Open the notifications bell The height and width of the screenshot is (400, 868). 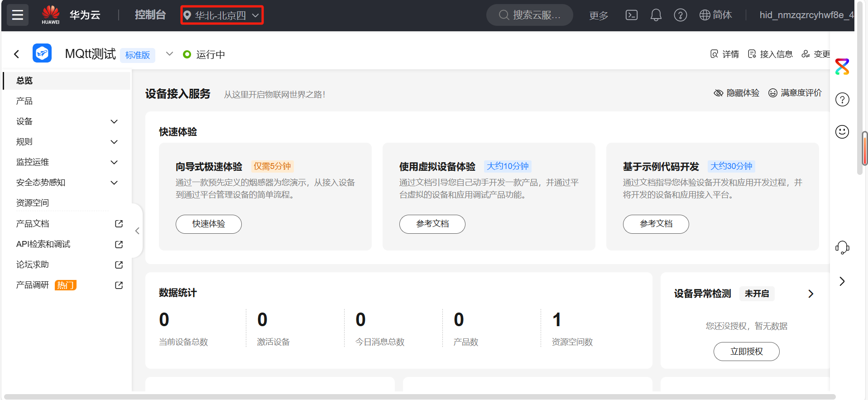[656, 15]
